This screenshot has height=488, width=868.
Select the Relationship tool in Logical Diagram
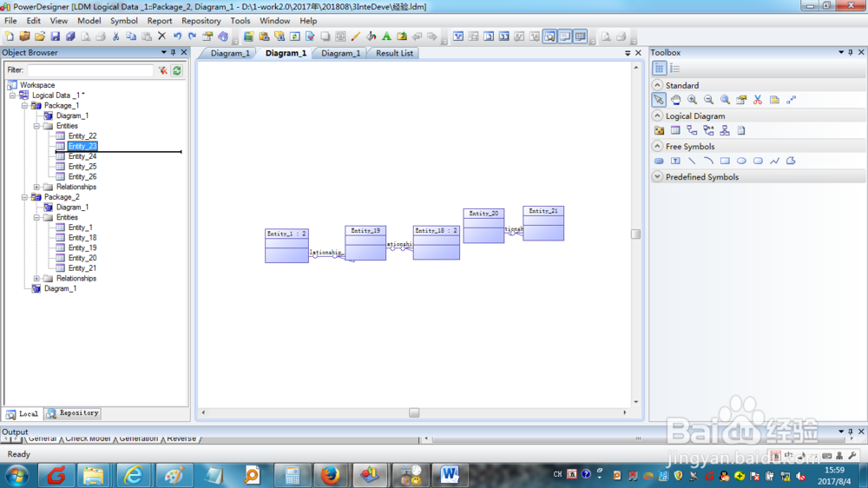click(x=692, y=130)
